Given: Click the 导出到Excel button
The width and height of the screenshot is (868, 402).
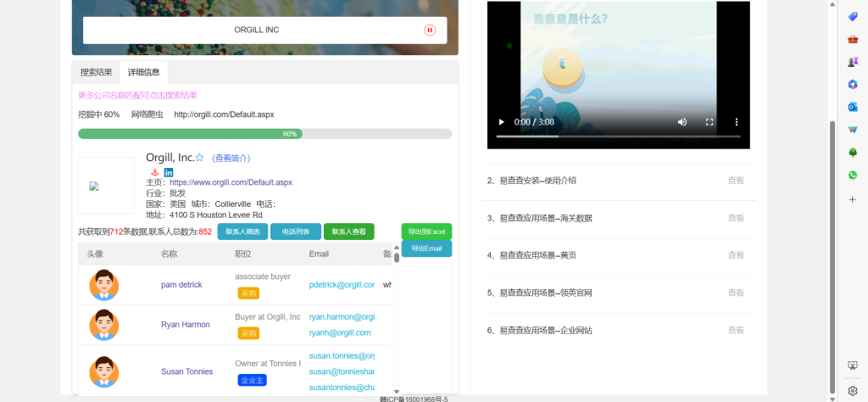Looking at the screenshot, I should pyautogui.click(x=426, y=232).
